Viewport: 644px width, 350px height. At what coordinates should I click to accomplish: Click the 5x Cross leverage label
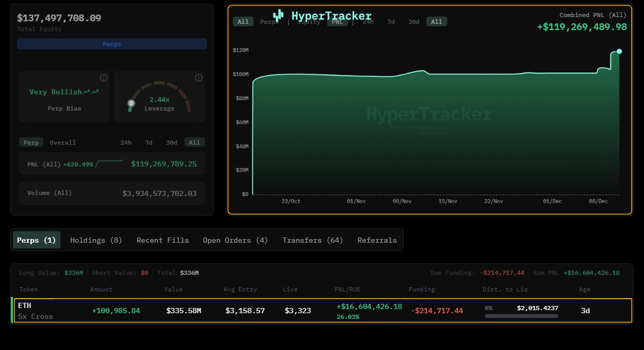(35, 316)
